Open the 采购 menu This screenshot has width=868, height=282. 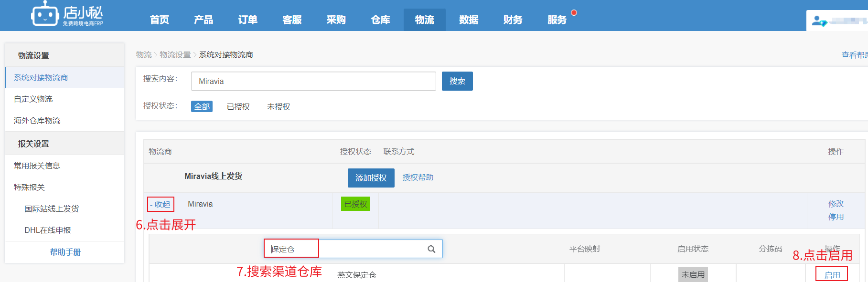tap(336, 20)
